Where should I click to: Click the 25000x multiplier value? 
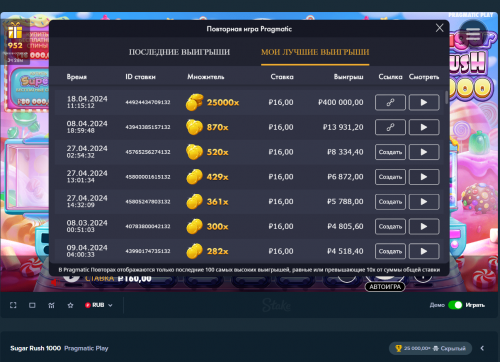(x=223, y=102)
